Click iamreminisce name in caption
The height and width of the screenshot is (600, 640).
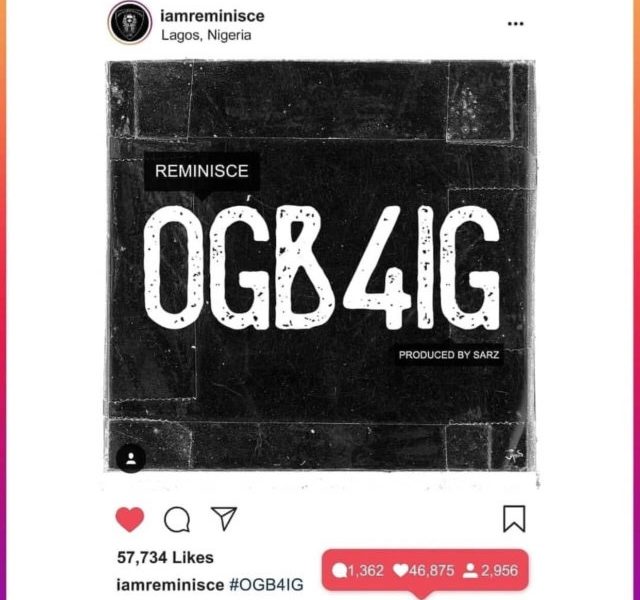(171, 584)
